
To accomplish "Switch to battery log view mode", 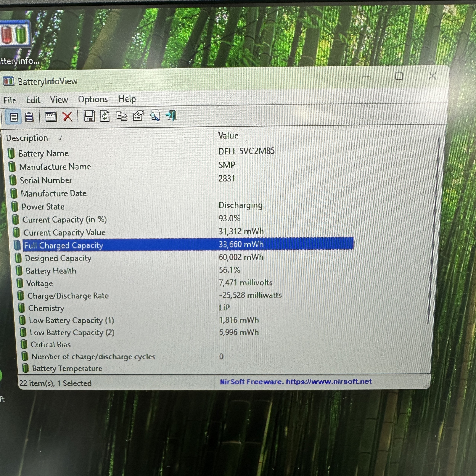I will 29,117.
